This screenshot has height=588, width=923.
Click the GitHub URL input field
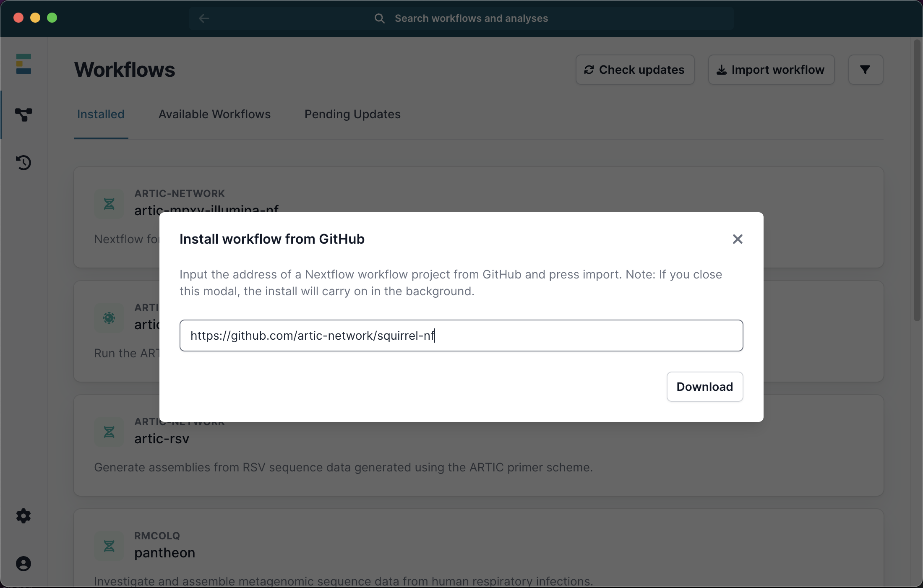click(x=461, y=336)
